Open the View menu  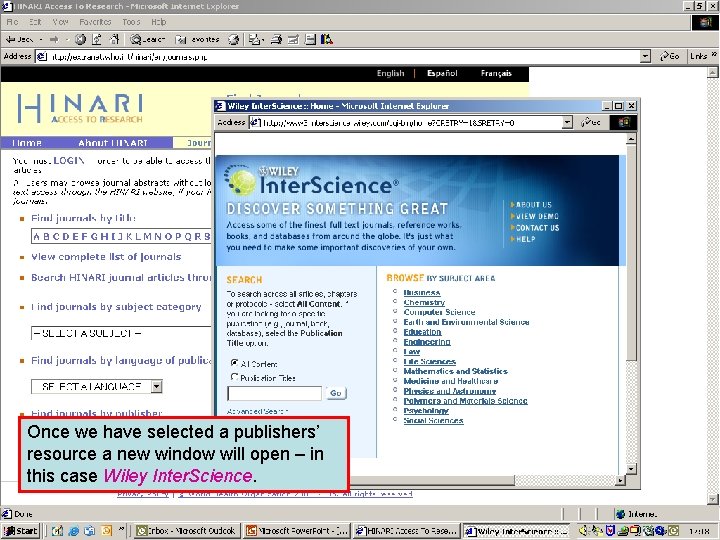click(x=60, y=22)
